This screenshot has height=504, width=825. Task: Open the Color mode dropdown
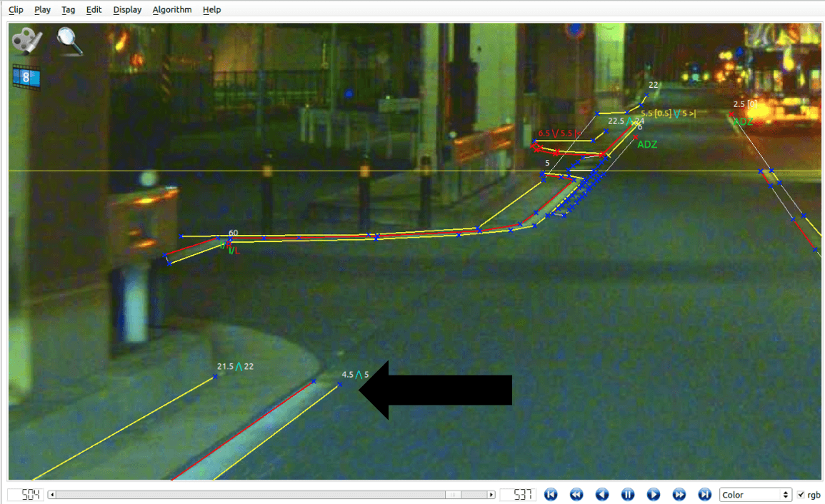pos(756,495)
